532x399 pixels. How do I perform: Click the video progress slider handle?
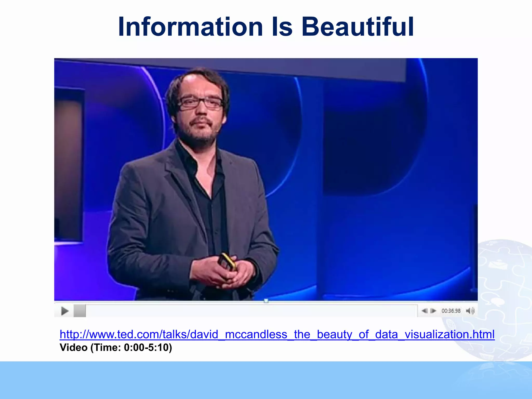(80, 311)
